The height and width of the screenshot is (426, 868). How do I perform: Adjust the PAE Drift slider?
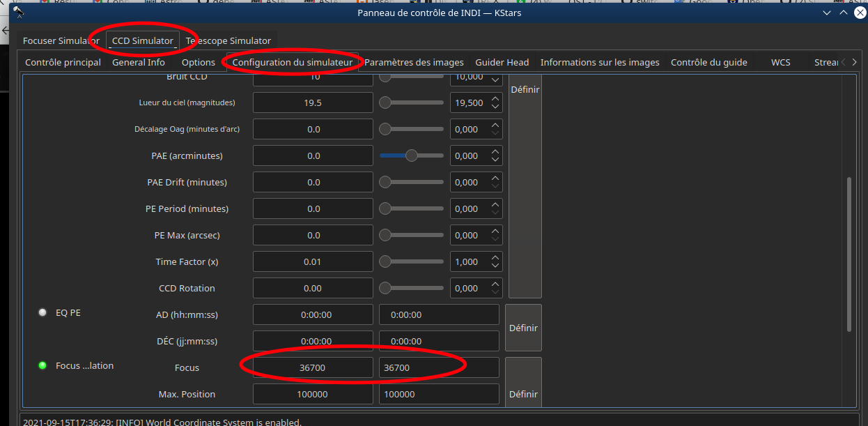pos(411,182)
